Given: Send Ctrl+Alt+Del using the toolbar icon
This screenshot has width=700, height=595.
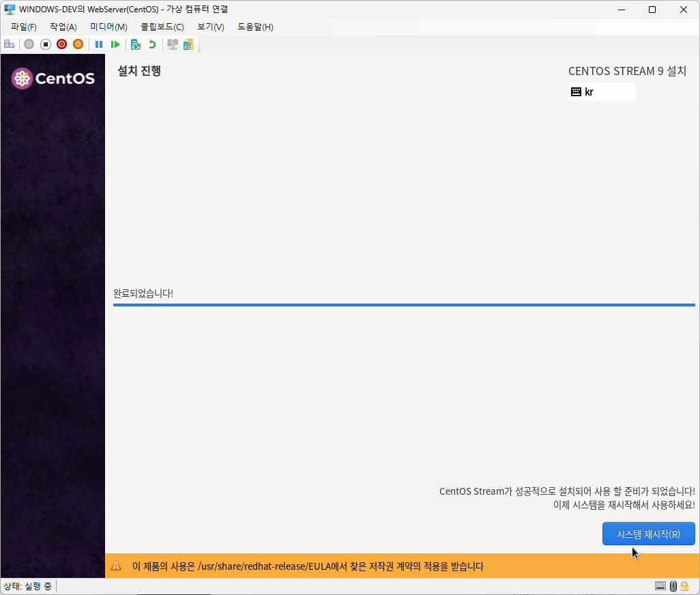Looking at the screenshot, I should [x=9, y=44].
